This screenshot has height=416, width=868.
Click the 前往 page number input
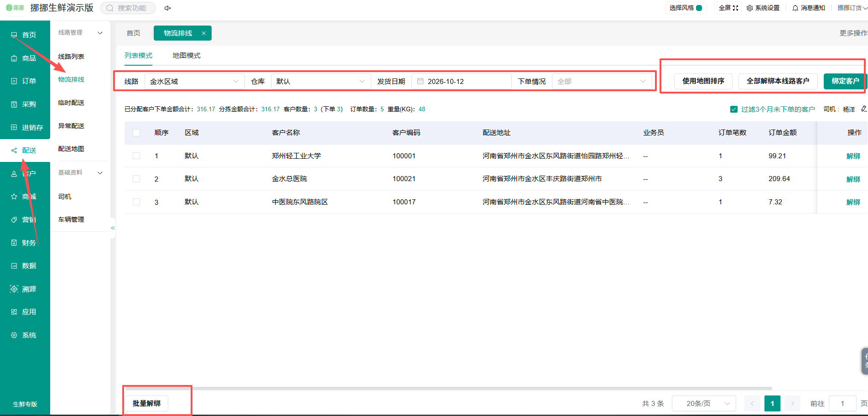(842, 403)
